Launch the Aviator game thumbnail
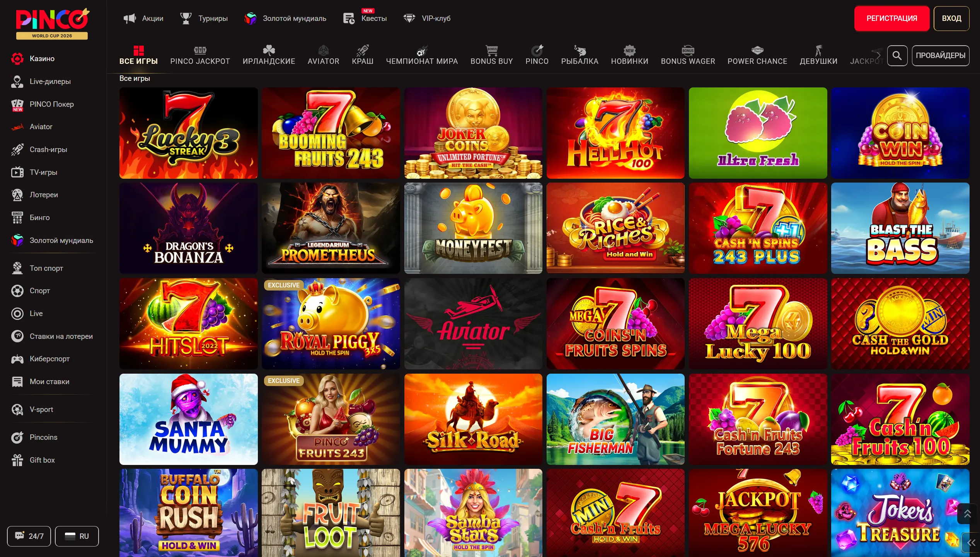The image size is (980, 557). (x=473, y=323)
